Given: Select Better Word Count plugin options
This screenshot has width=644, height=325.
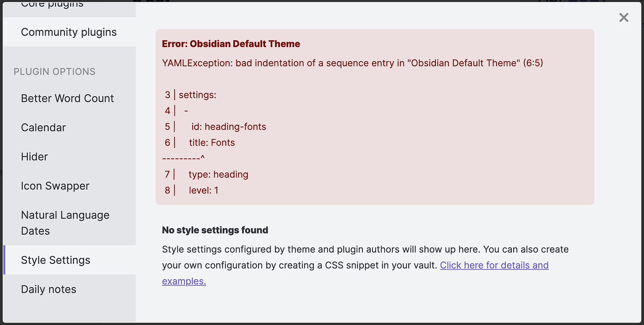Looking at the screenshot, I should (x=67, y=98).
